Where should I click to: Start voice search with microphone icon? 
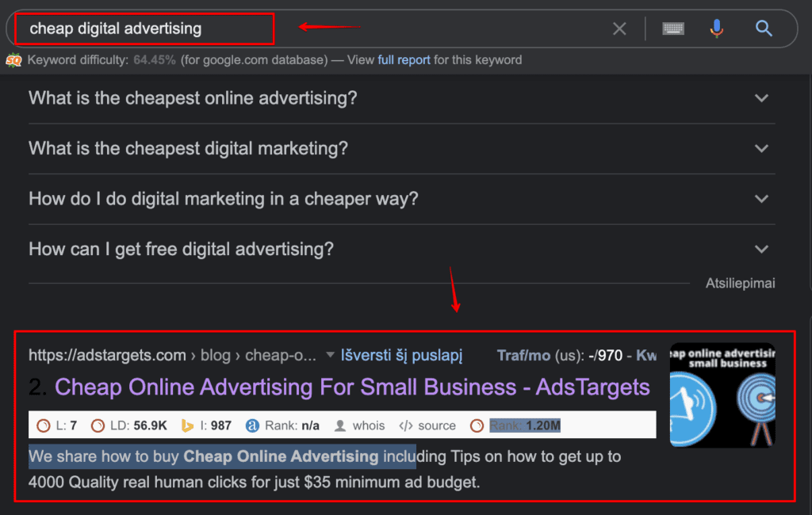(717, 29)
